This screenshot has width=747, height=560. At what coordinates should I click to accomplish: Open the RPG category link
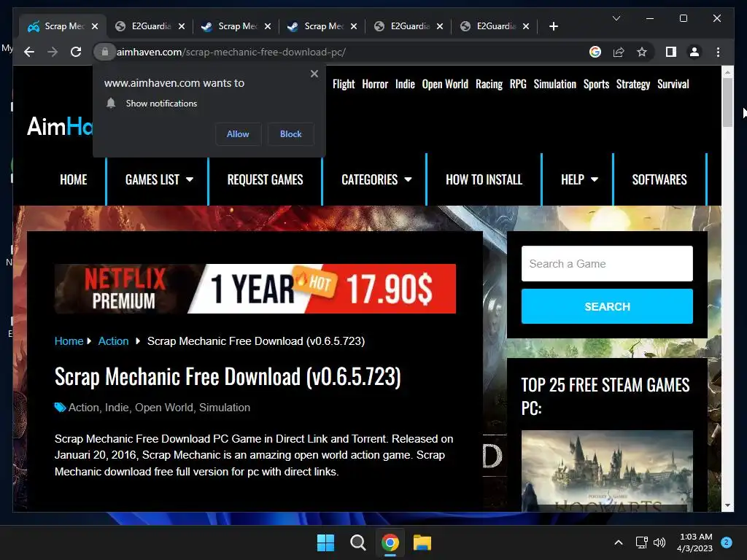[x=518, y=85]
